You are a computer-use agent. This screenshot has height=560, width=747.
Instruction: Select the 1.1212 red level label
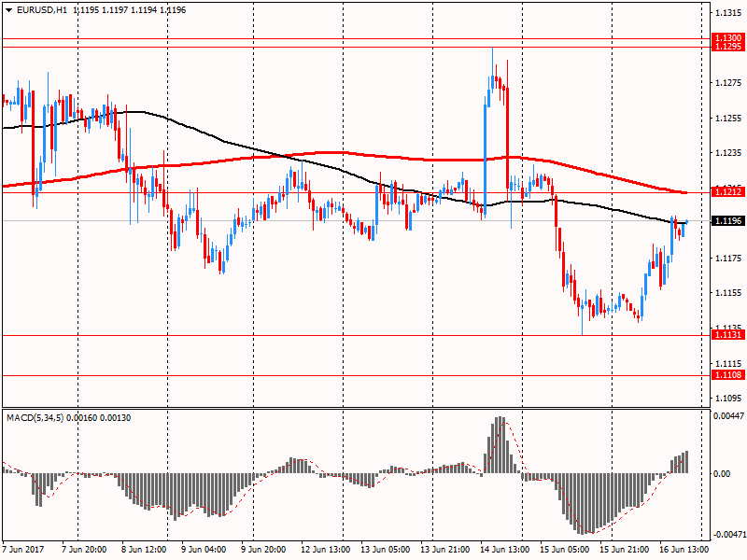click(x=728, y=192)
